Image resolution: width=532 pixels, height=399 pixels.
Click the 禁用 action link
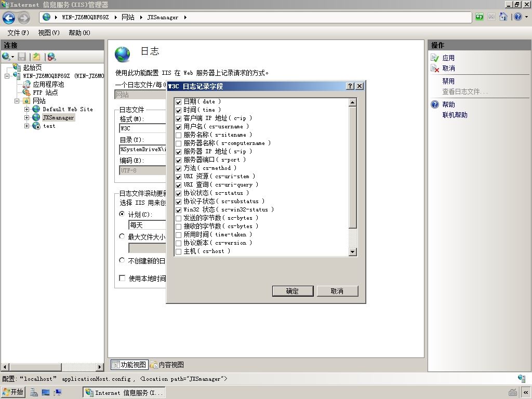pyautogui.click(x=448, y=81)
